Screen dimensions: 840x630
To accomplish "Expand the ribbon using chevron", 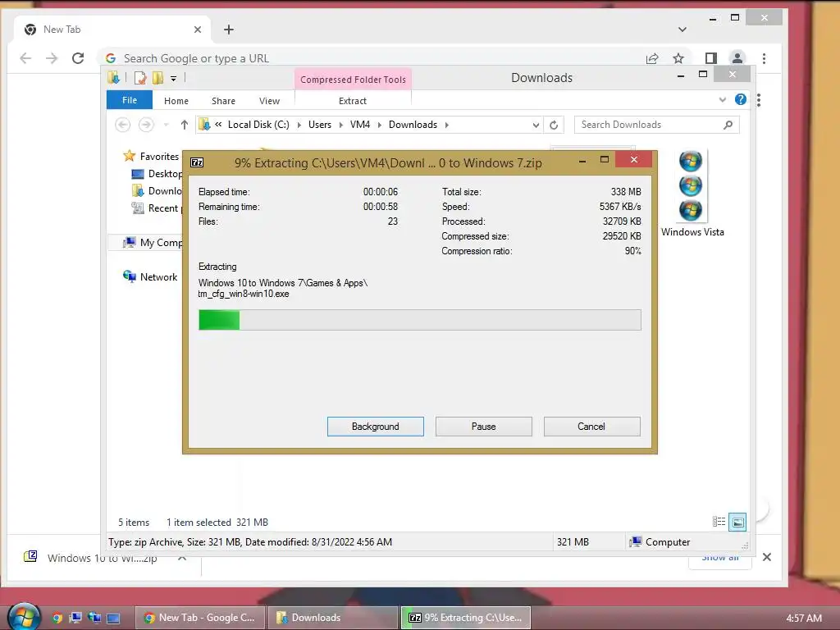I will click(x=722, y=99).
